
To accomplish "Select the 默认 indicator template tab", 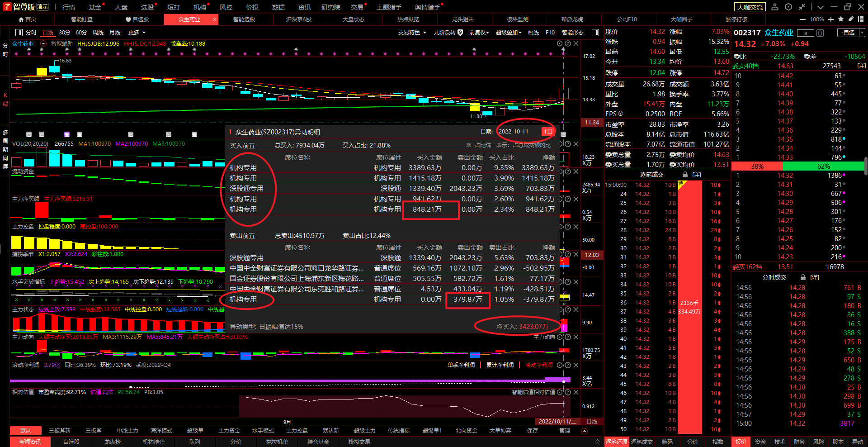I will coord(26,431).
